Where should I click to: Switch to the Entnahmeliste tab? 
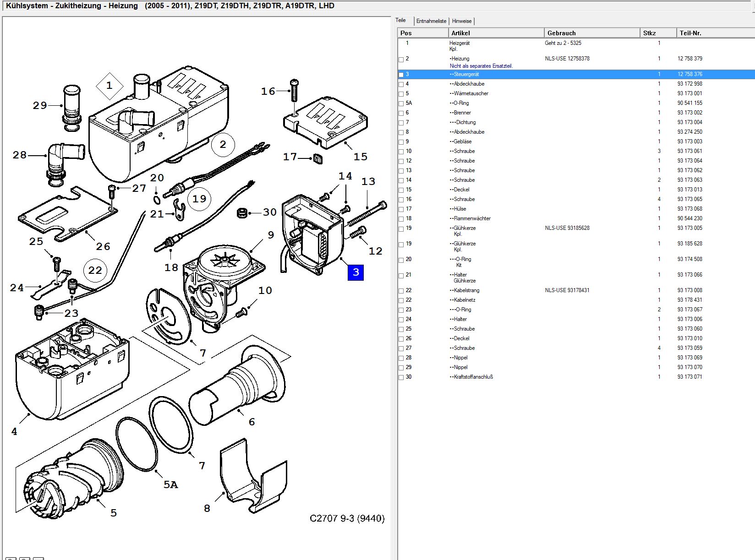pos(431,21)
